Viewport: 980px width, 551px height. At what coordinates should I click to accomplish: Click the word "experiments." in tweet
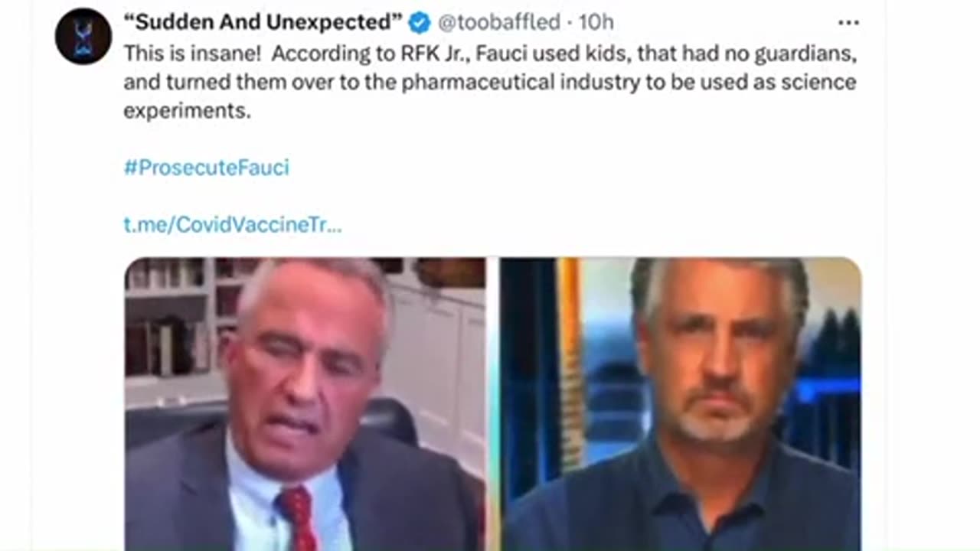[x=188, y=110]
